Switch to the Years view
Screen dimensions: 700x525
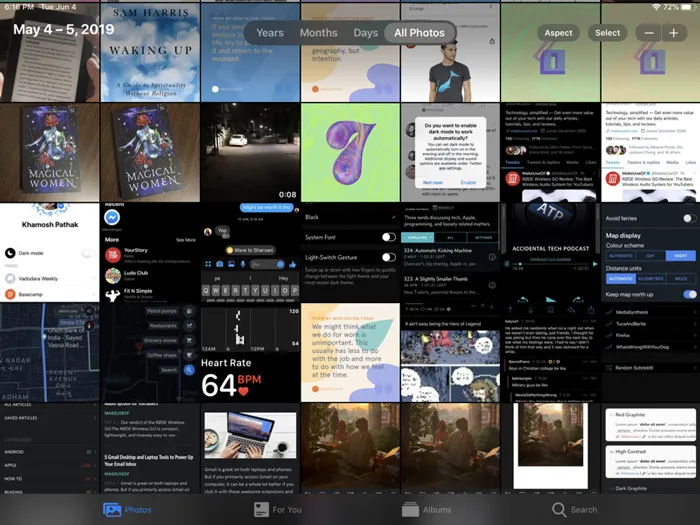pyautogui.click(x=269, y=33)
